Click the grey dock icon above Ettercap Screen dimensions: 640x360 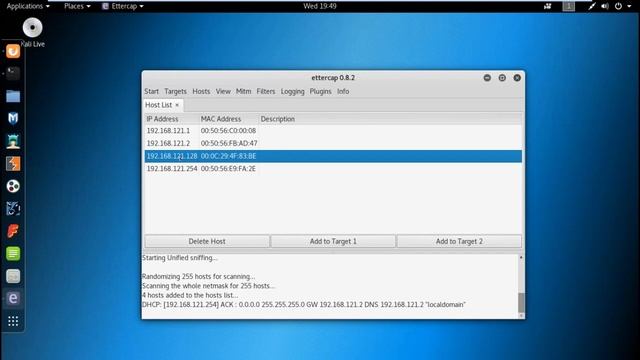tap(13, 276)
